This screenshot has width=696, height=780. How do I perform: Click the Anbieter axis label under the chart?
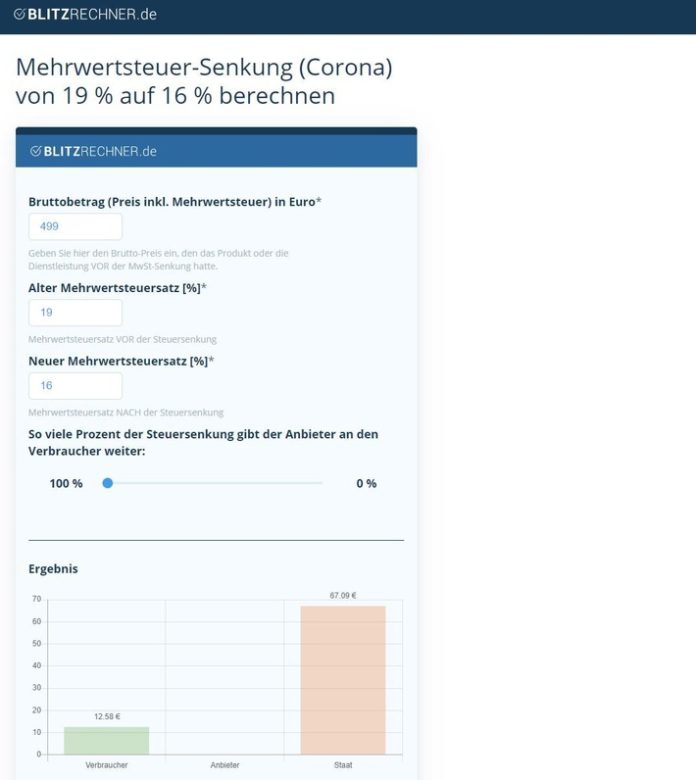[225, 765]
